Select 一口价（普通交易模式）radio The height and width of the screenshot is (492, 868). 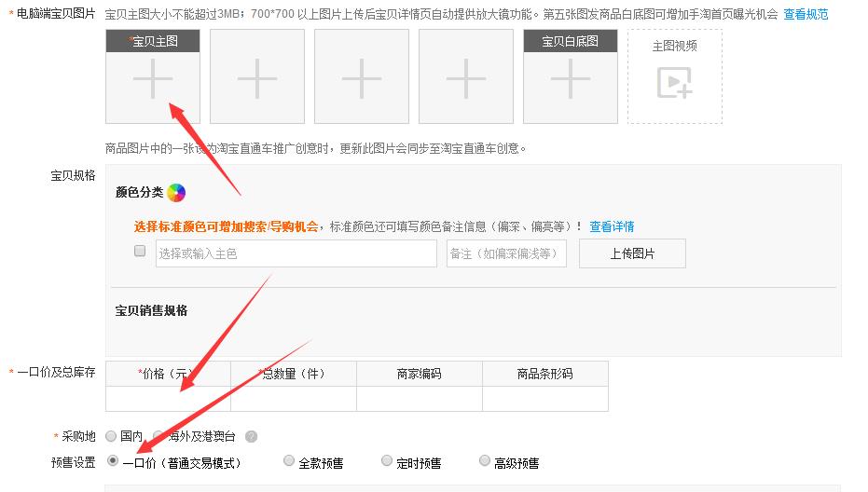pyautogui.click(x=113, y=460)
